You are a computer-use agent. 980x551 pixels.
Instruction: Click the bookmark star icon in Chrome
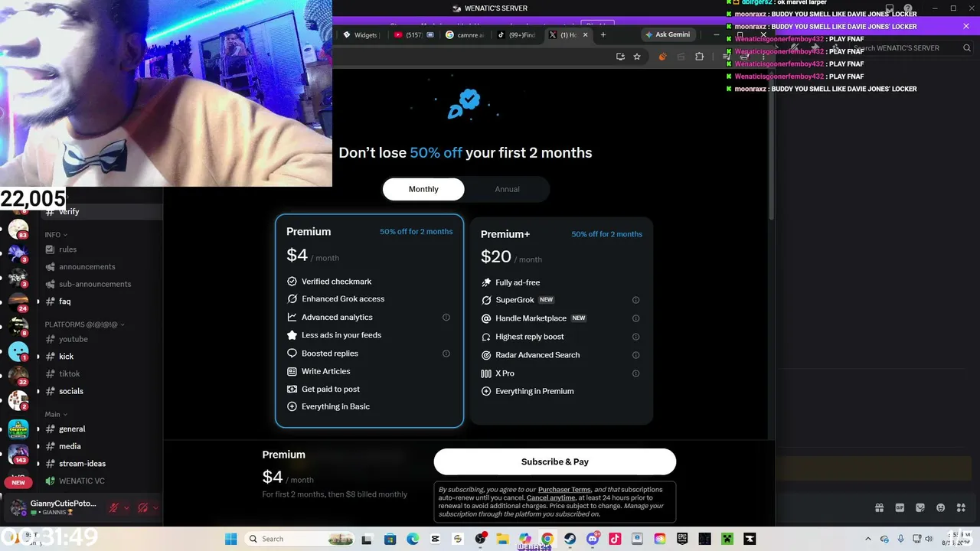click(636, 57)
